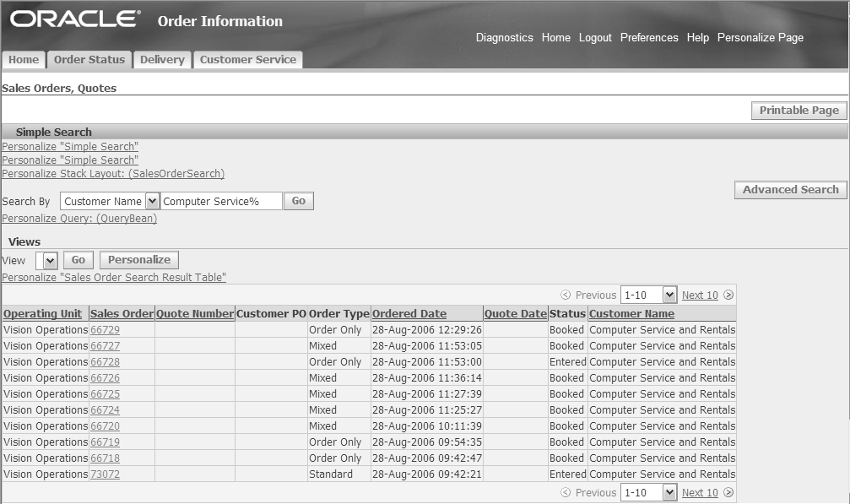Click the Personalize button under Views
The width and height of the screenshot is (850, 504).
(139, 260)
